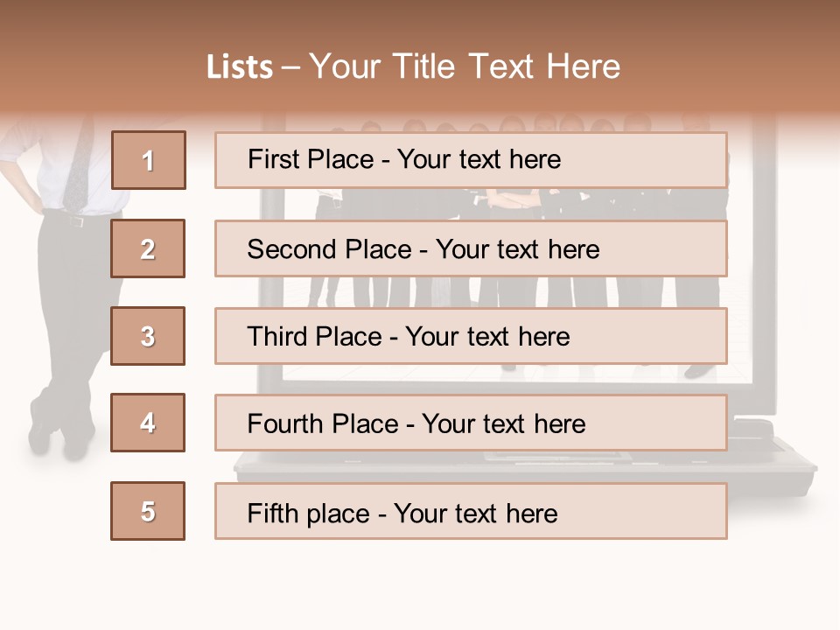Select the 'Your Title Text Here' heading
The image size is (840, 630).
point(465,66)
